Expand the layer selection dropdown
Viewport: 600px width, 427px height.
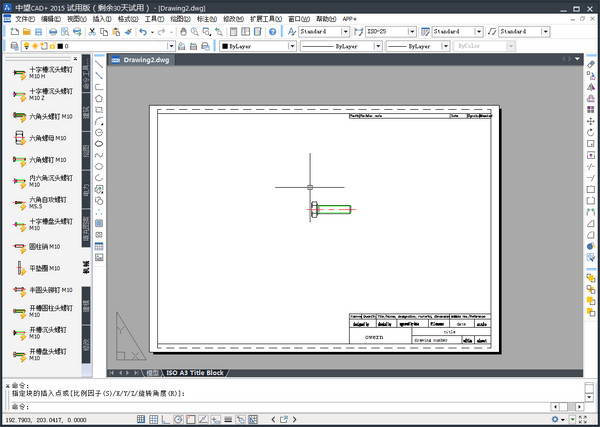171,46
